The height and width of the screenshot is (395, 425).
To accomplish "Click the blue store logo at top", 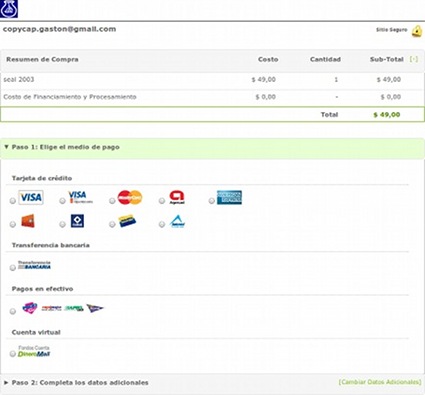I will [x=9, y=9].
